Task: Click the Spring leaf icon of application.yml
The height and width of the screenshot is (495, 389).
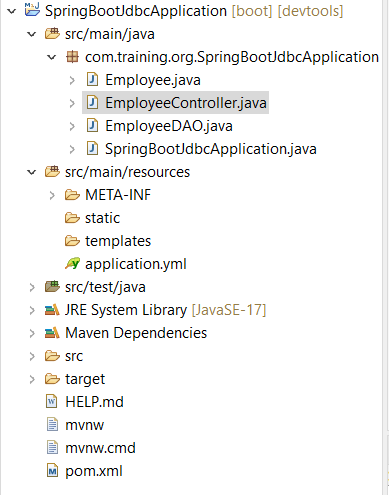Action: tap(72, 263)
